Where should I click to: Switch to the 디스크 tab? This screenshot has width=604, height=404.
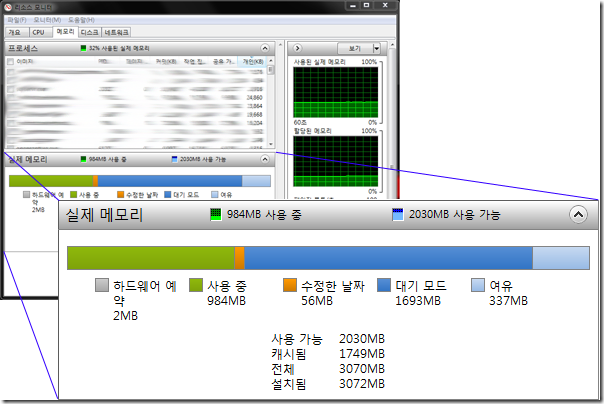[89, 32]
